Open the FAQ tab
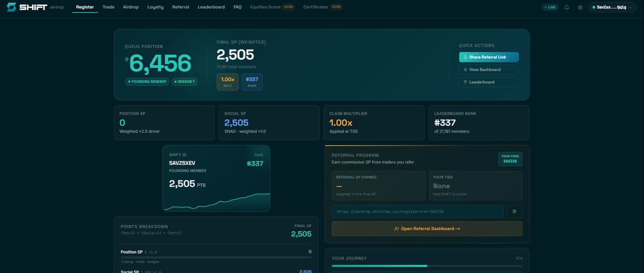644x273 pixels. 238,7
